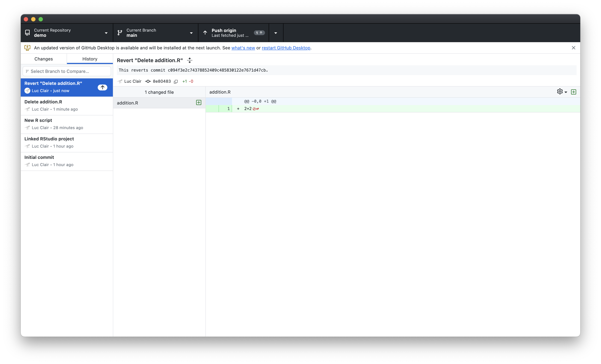Dismiss the update notification banner
The image size is (601, 364).
(x=573, y=48)
